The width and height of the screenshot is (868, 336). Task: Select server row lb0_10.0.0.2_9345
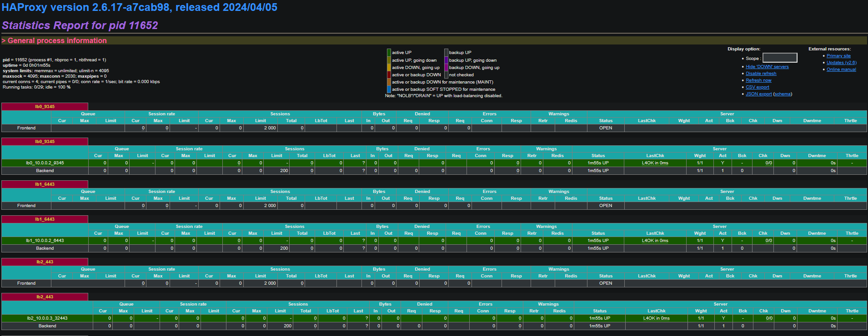pos(45,163)
